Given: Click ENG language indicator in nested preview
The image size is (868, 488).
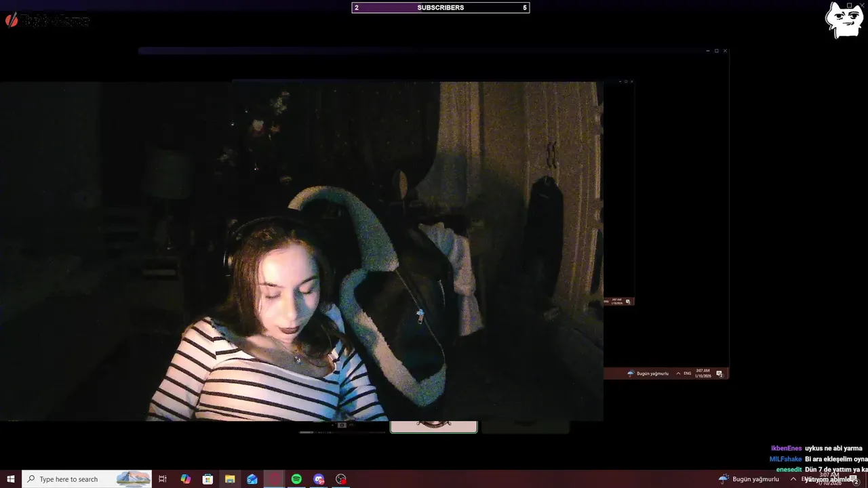Looking at the screenshot, I should click(x=688, y=373).
